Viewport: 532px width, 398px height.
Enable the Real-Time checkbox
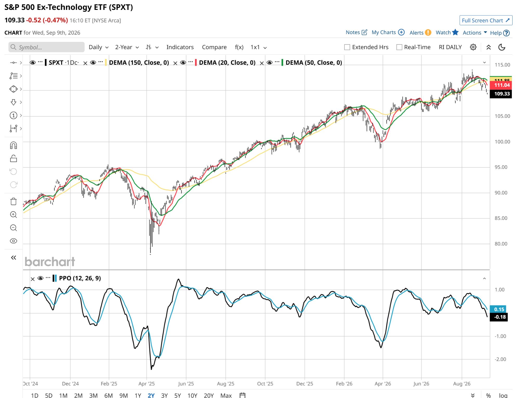[399, 47]
